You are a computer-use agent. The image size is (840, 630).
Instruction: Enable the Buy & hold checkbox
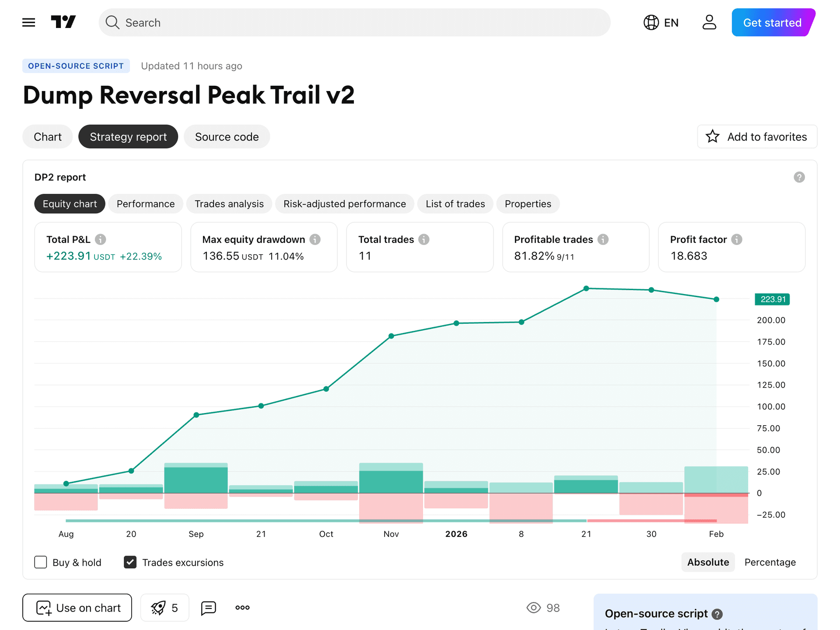tap(40, 562)
